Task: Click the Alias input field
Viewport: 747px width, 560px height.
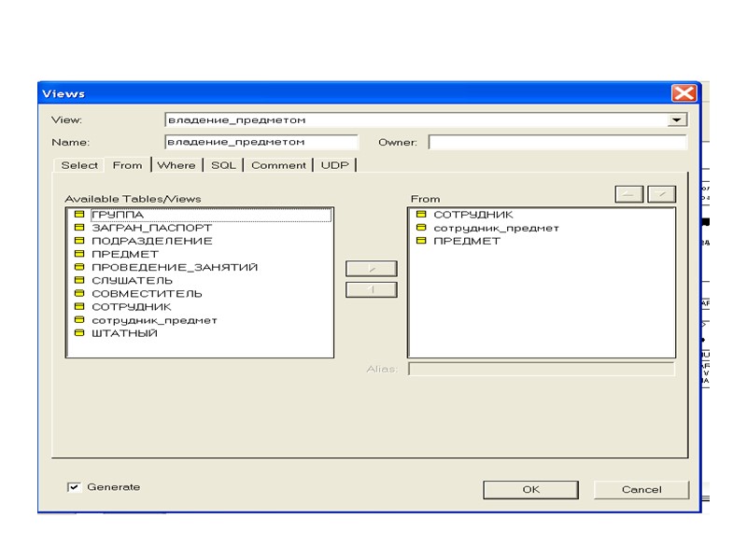Action: (x=542, y=369)
